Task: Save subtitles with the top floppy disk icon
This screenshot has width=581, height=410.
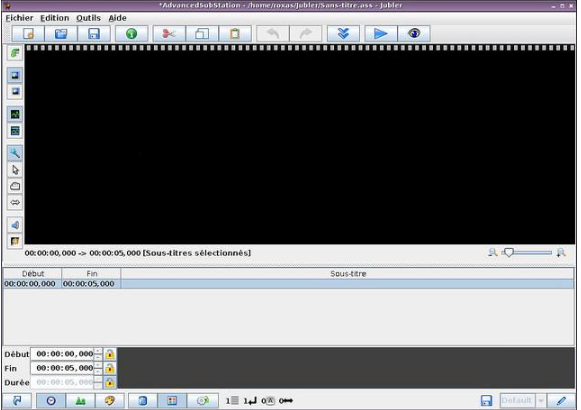Action: click(94, 34)
